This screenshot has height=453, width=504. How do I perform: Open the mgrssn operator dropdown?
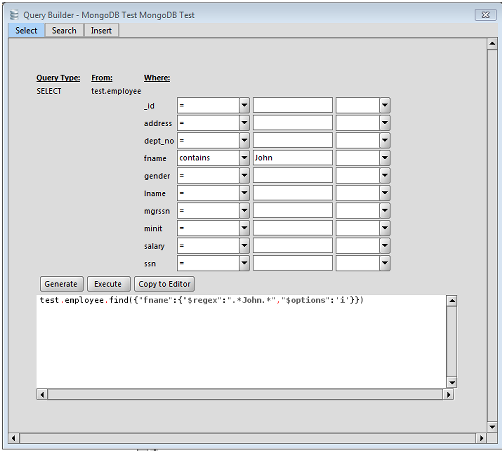[213, 211]
